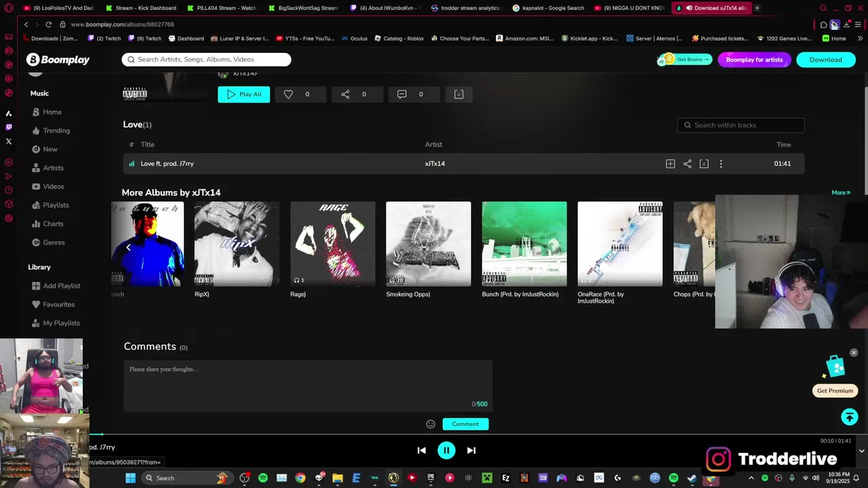This screenshot has width=868, height=488.
Task: Click Love ft. prod. J7rry track title
Action: pos(167,163)
